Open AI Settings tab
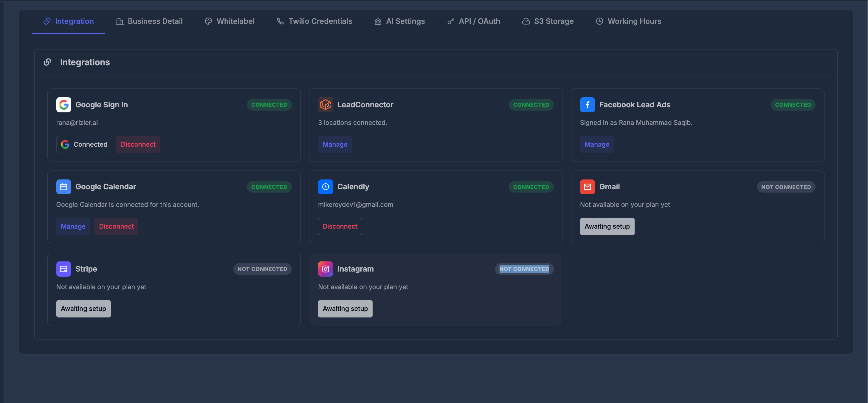868x403 pixels. [x=400, y=21]
